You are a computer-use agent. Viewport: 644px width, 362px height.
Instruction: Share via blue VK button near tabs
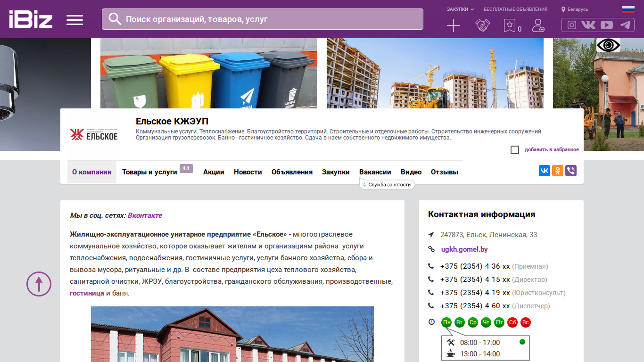click(x=545, y=171)
